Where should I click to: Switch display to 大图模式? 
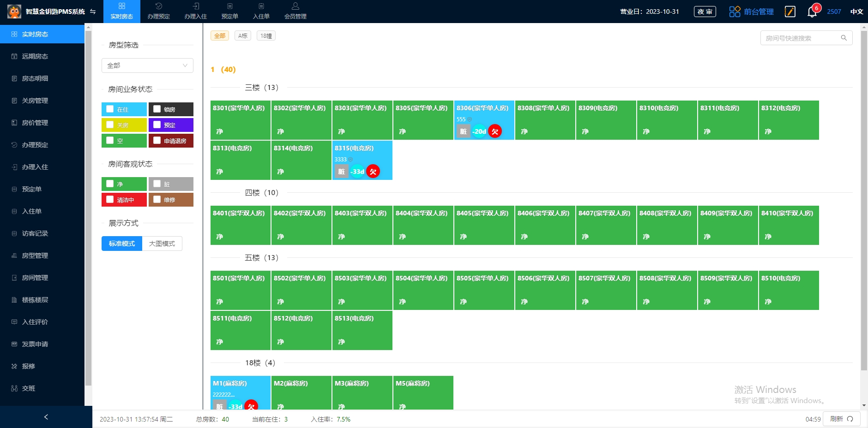pyautogui.click(x=162, y=244)
